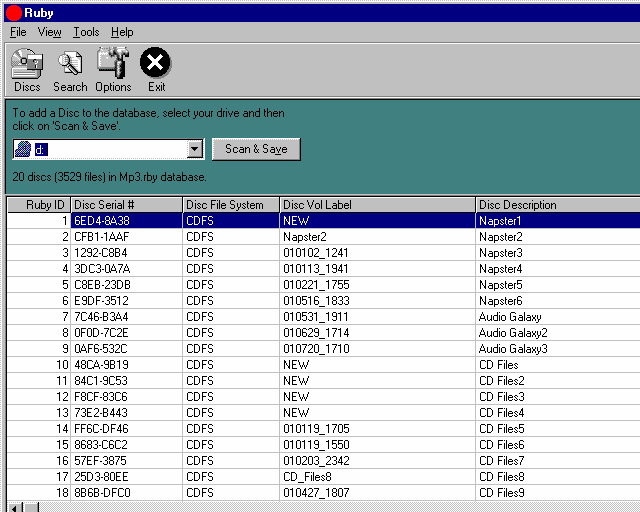
Task: Click volume label 010516_1833
Action: (378, 301)
